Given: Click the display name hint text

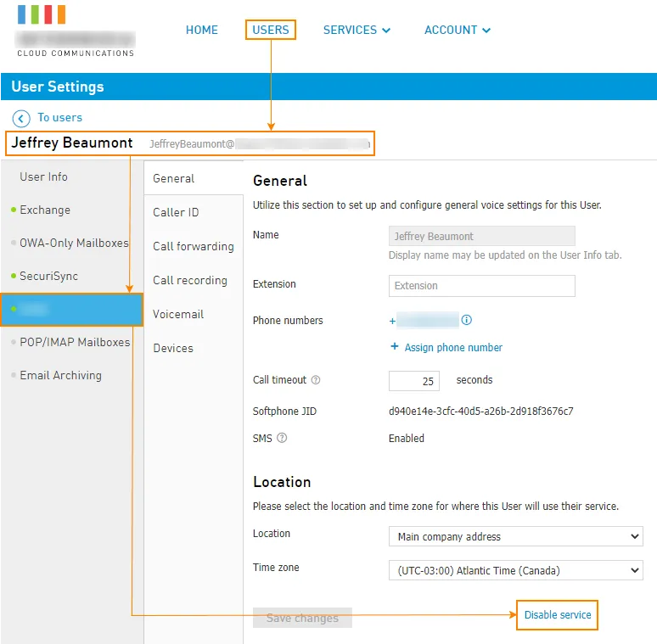Looking at the screenshot, I should tap(505, 255).
